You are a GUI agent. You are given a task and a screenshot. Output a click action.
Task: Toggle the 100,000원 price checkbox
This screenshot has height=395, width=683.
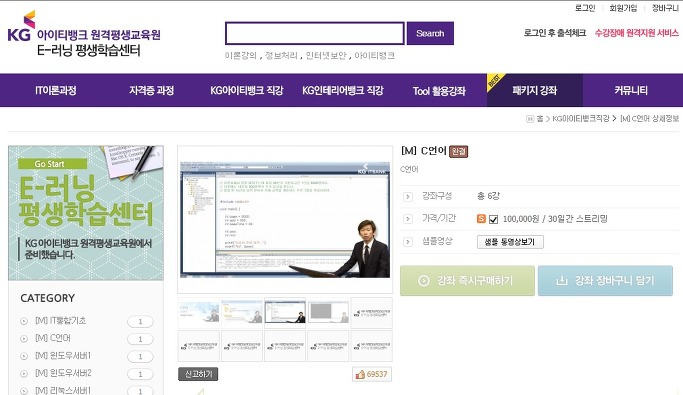[494, 219]
